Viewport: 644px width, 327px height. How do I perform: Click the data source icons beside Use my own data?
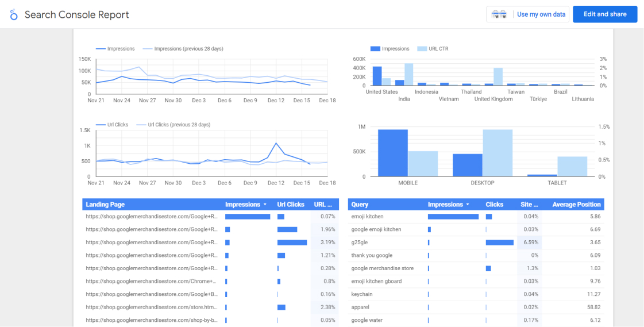pyautogui.click(x=499, y=14)
